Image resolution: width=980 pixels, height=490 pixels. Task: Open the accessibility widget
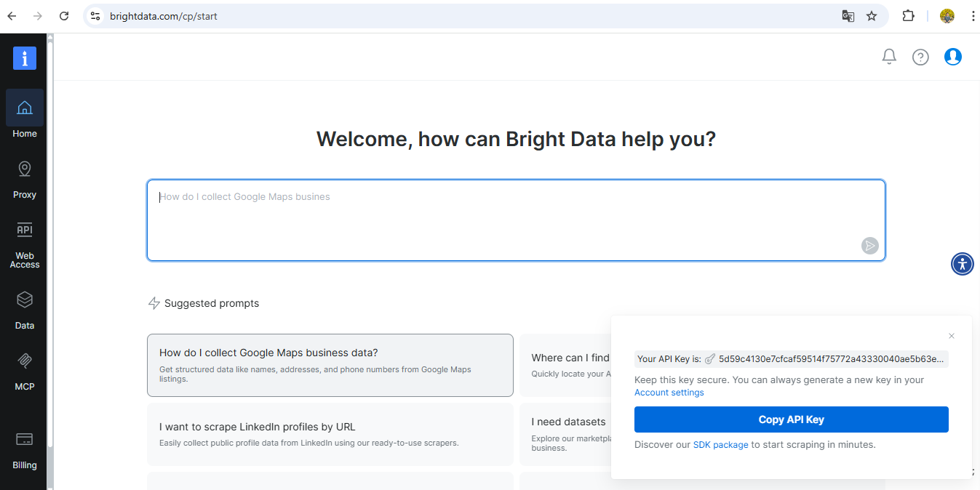[x=962, y=264]
